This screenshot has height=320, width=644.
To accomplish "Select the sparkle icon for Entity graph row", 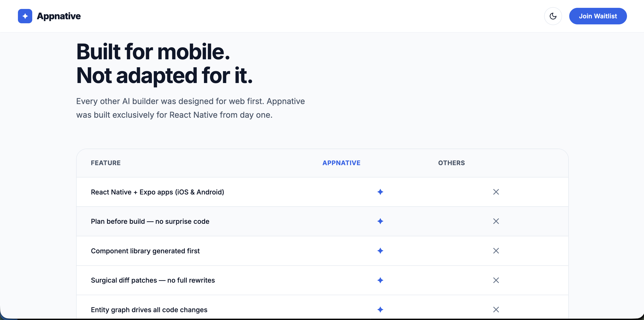I will coord(380,310).
